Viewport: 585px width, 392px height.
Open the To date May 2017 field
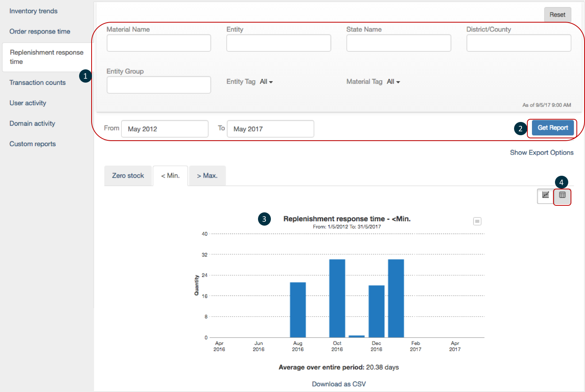[x=270, y=129]
